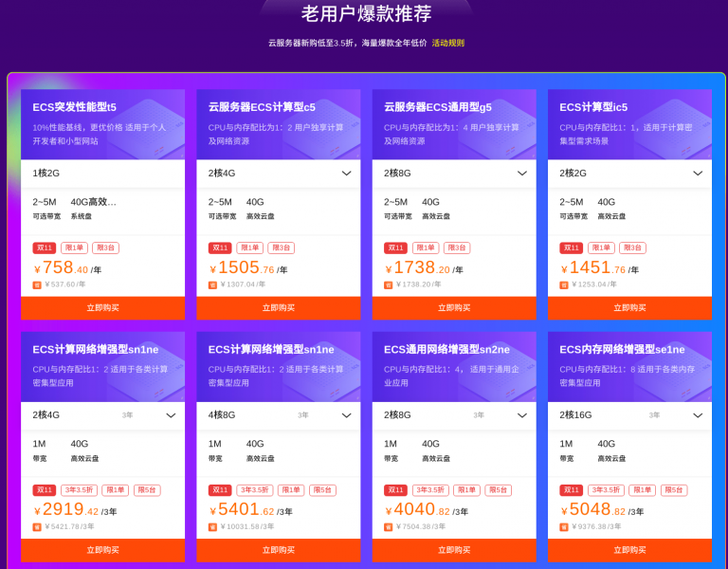
Task: Click the 省 savings icon beside ¥10031.58/3年
Action: (212, 527)
